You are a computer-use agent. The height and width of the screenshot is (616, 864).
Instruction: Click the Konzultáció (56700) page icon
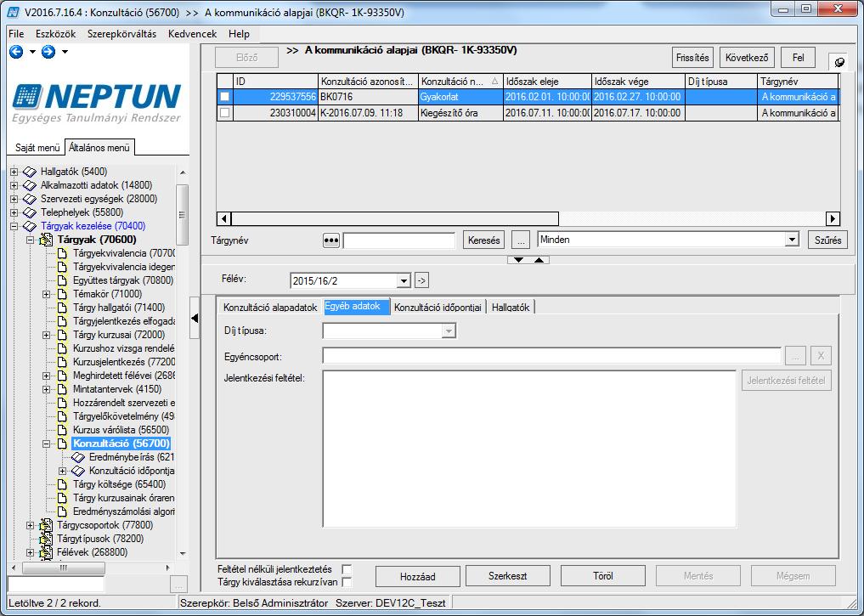point(62,444)
